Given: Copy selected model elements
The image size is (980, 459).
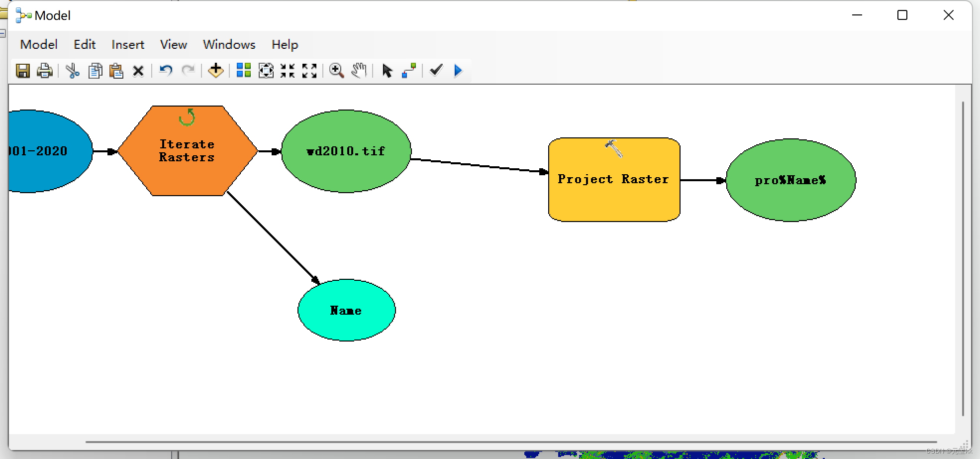Looking at the screenshot, I should tap(95, 71).
